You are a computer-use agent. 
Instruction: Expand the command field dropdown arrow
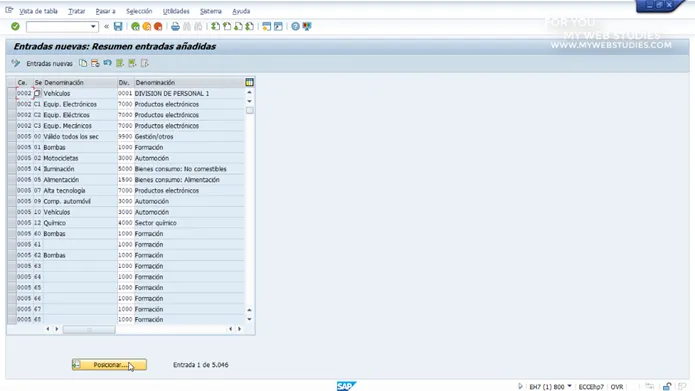click(x=93, y=27)
